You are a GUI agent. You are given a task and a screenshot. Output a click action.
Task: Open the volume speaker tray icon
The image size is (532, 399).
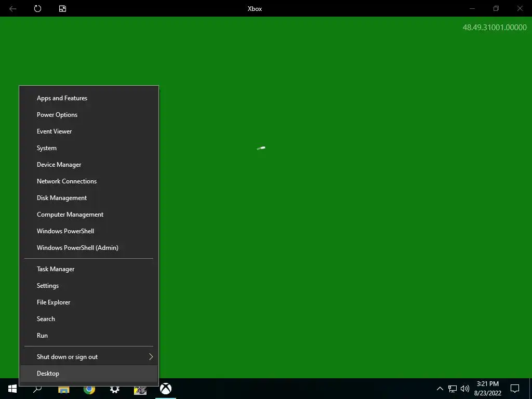(x=465, y=389)
